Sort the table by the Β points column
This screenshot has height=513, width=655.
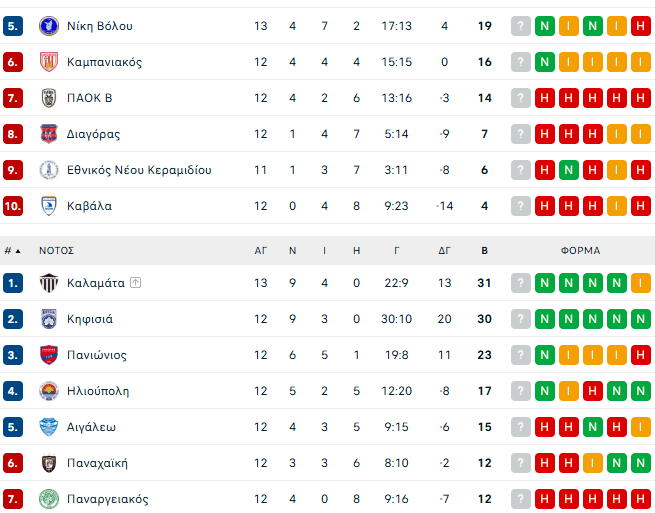(x=485, y=251)
